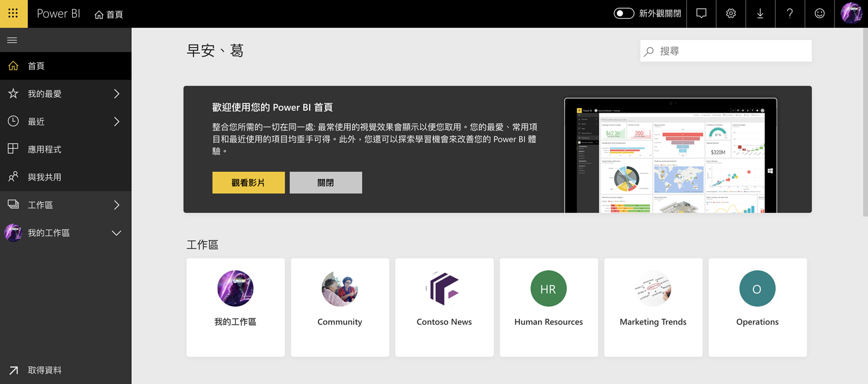Click the feedback smiley face icon
This screenshot has width=868, height=384.
819,14
